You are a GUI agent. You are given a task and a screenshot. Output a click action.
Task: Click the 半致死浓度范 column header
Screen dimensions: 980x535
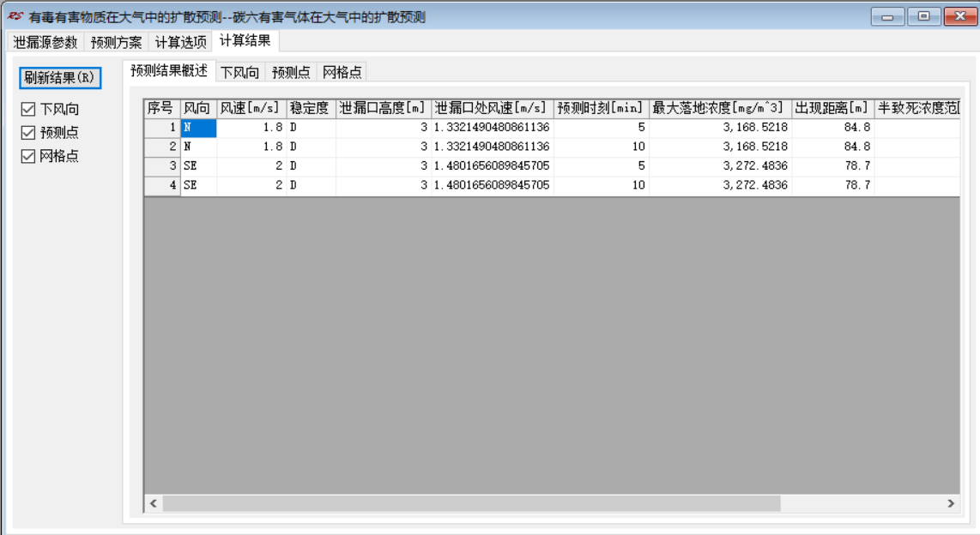point(916,108)
